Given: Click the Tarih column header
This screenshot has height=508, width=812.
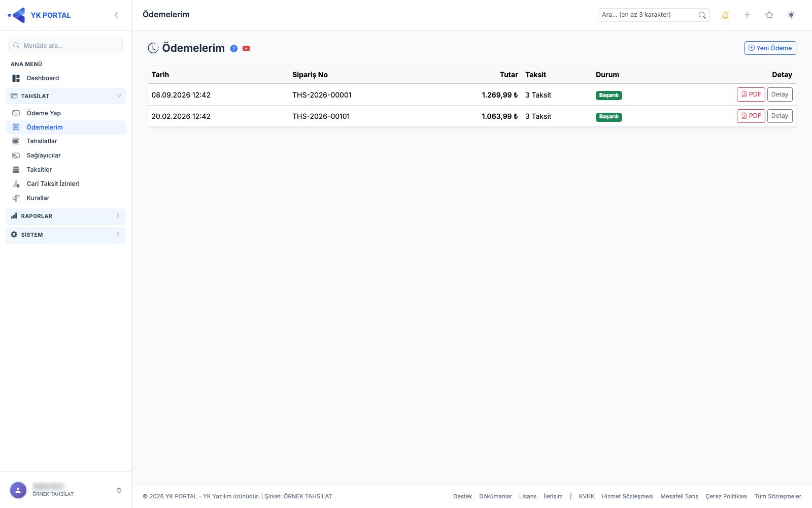Looking at the screenshot, I should coord(160,75).
